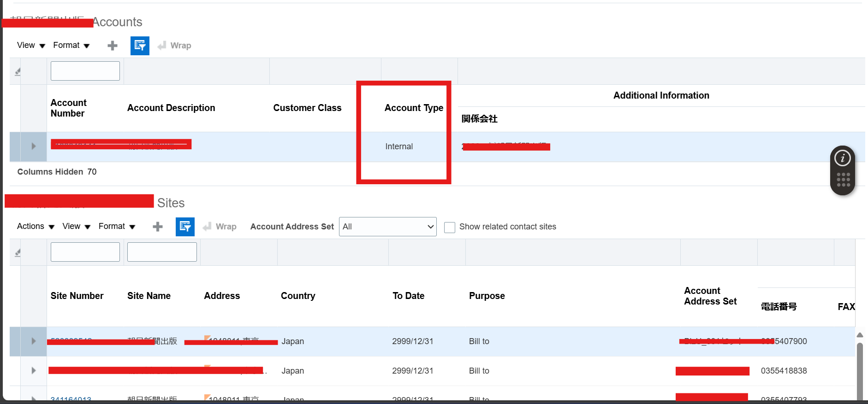
Task: Click the Columns Hidden 70 label
Action: click(57, 172)
